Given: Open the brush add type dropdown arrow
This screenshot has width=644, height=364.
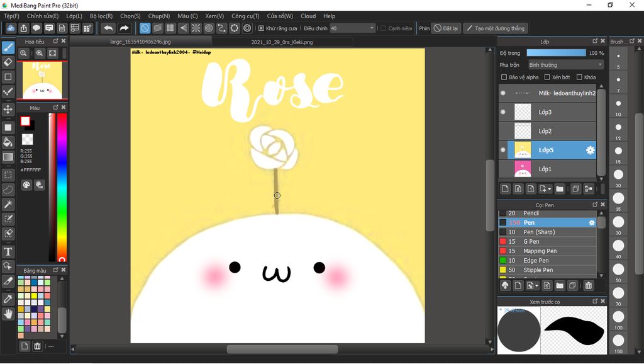Looking at the screenshot, I should point(537,285).
